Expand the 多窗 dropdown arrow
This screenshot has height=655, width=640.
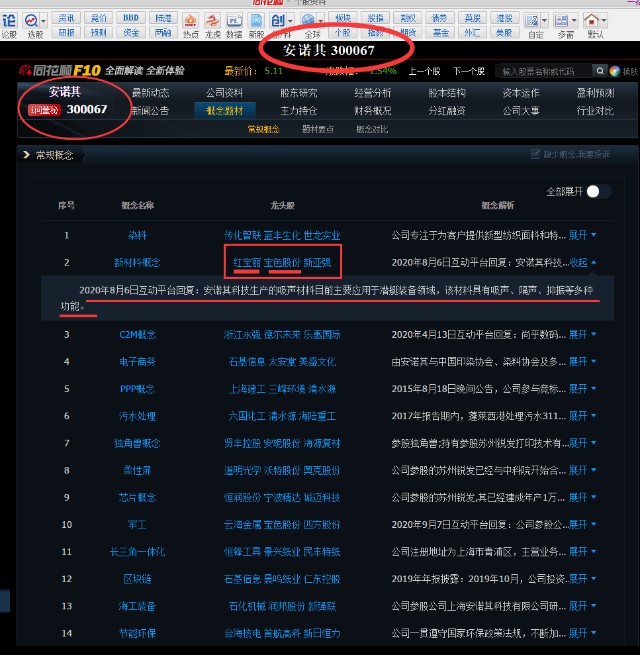coord(574,20)
